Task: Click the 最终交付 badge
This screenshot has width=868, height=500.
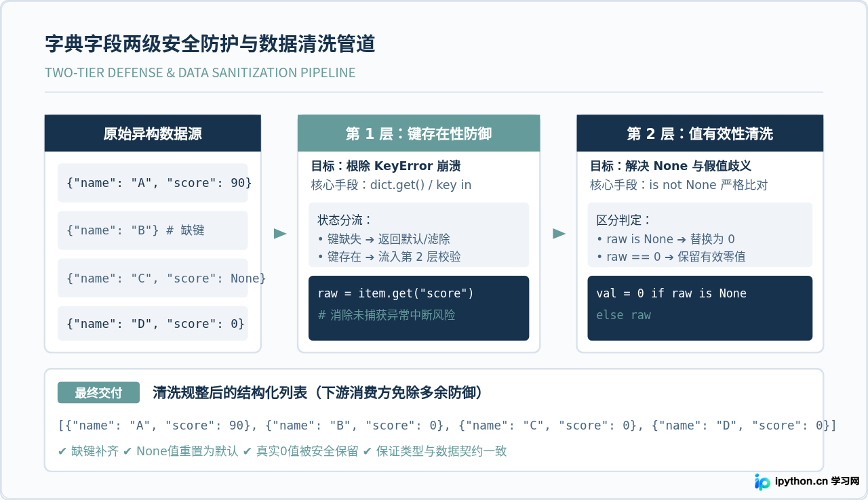Action: (x=98, y=393)
